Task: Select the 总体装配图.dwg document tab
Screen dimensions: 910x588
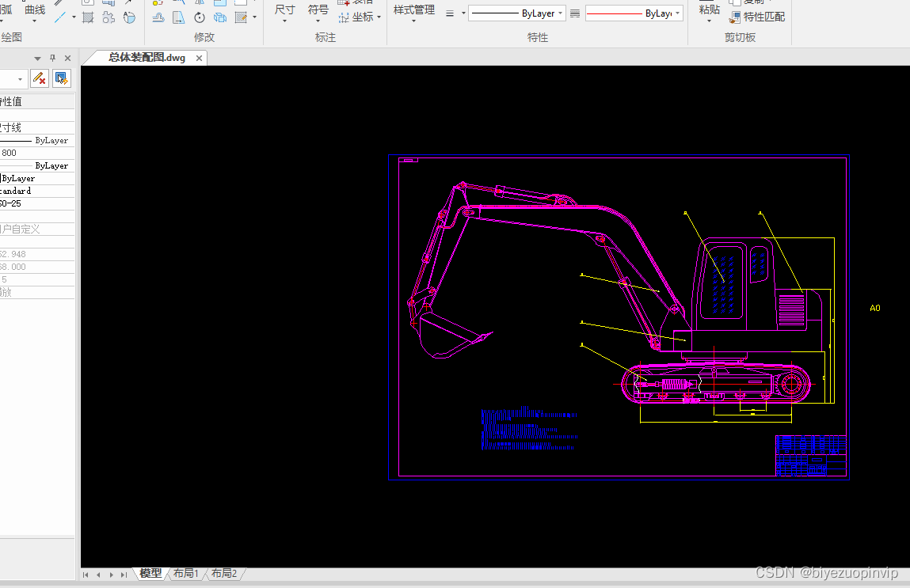Action: pos(147,58)
